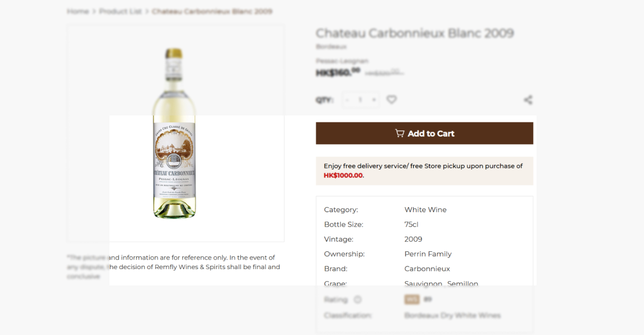Select the White Wine category value
The width and height of the screenshot is (644, 335).
point(425,210)
